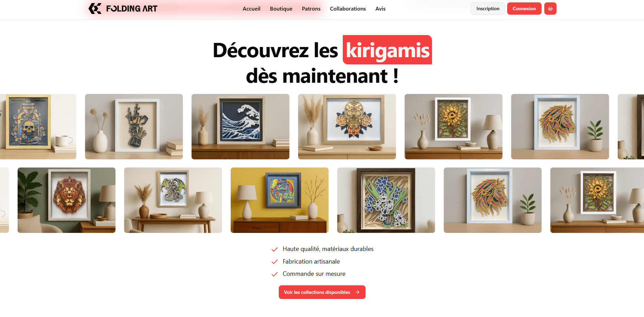Open the shopping basket icon
The width and height of the screenshot is (644, 317).
click(550, 9)
